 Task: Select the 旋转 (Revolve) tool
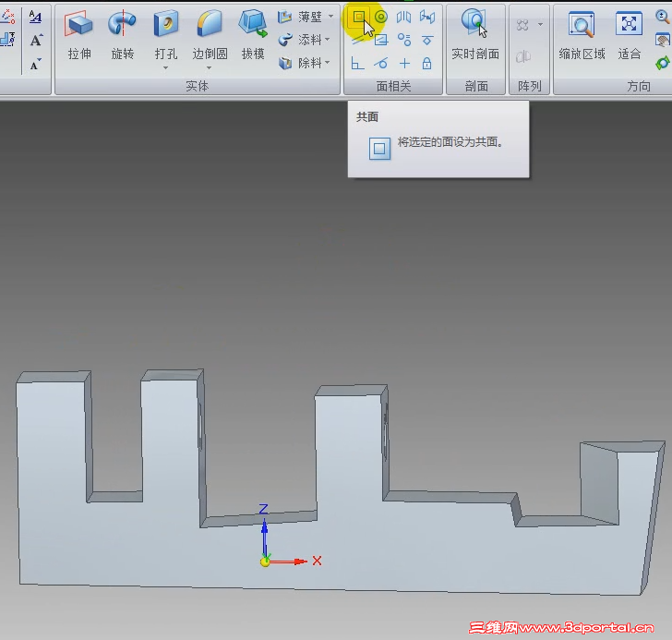tap(123, 35)
